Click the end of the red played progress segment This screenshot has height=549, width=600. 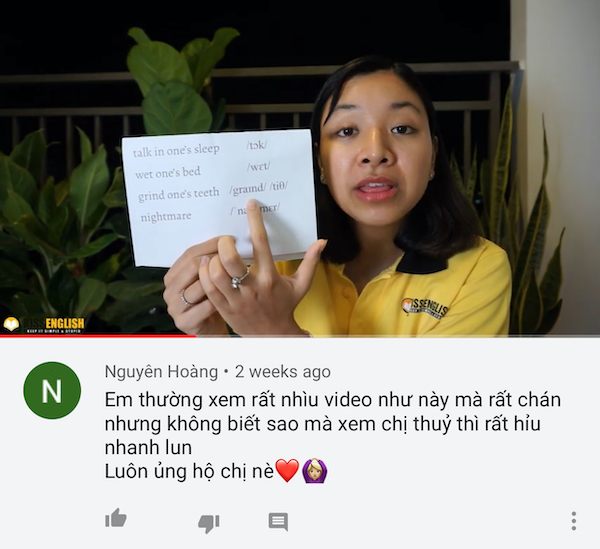[x=194, y=336]
